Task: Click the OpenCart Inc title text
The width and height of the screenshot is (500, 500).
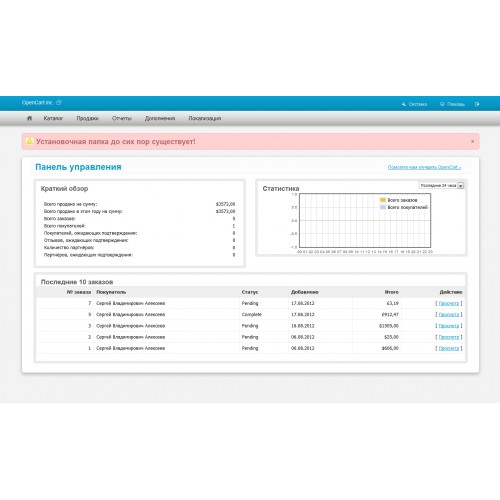Action: (37, 102)
